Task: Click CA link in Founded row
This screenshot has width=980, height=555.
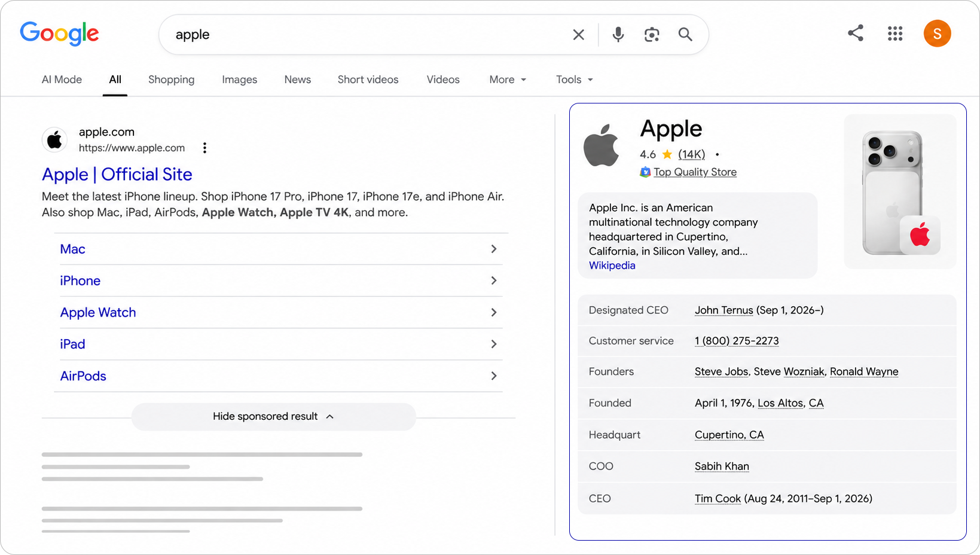Action: pyautogui.click(x=816, y=403)
